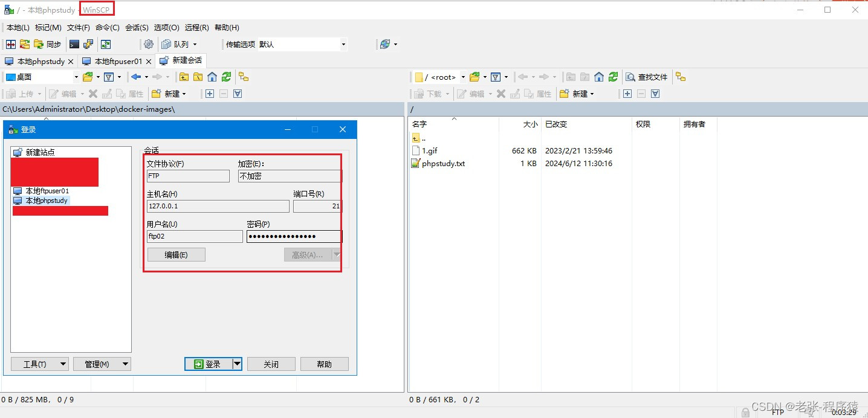This screenshot has width=868, height=418.
Task: Toggle the local directory tree icon
Action: pos(244,77)
